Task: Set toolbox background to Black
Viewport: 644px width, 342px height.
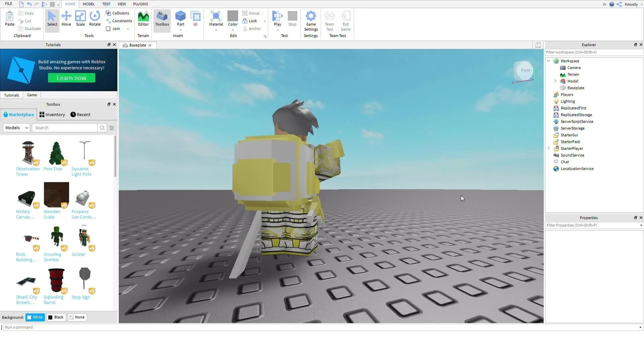Action: click(56, 317)
